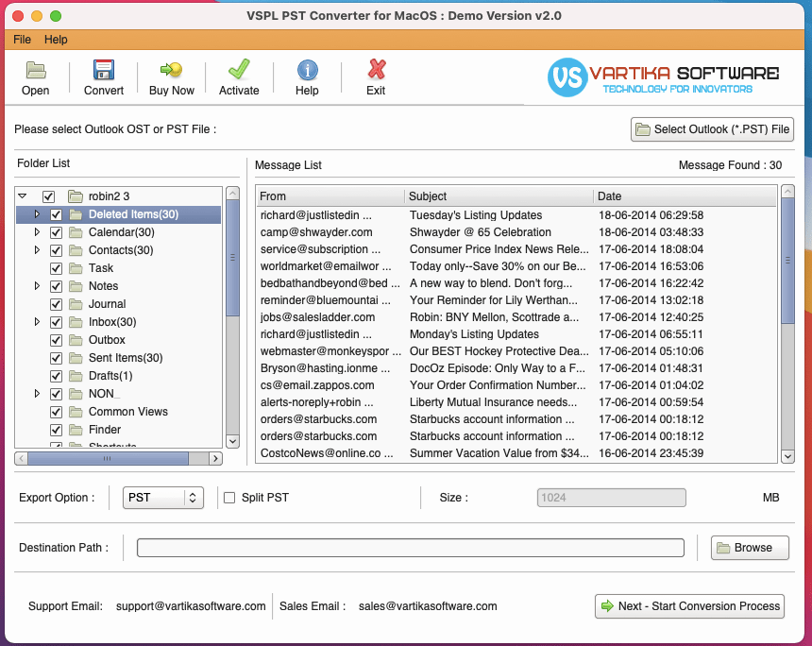Click the Convert floppy disk icon
The image size is (812, 646).
click(104, 70)
